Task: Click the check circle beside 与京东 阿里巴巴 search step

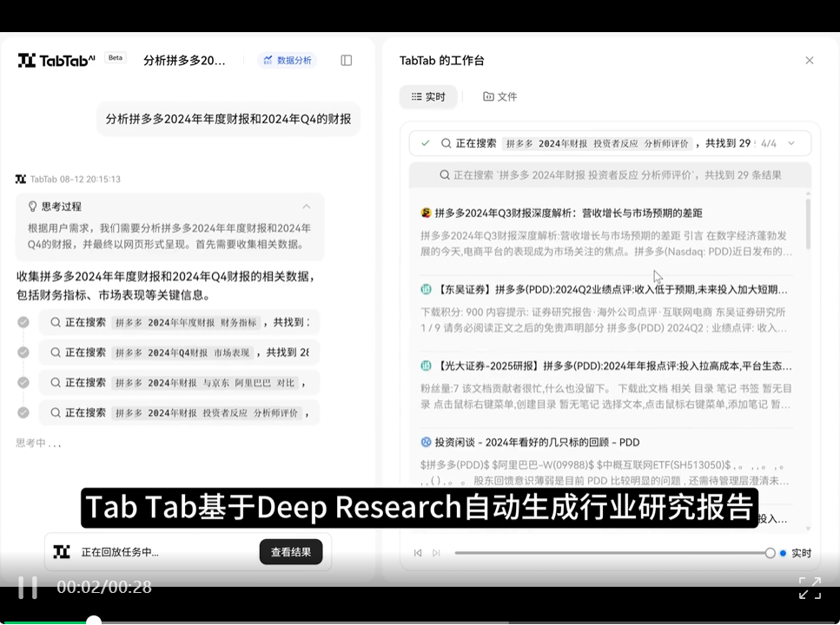Action: click(x=23, y=383)
